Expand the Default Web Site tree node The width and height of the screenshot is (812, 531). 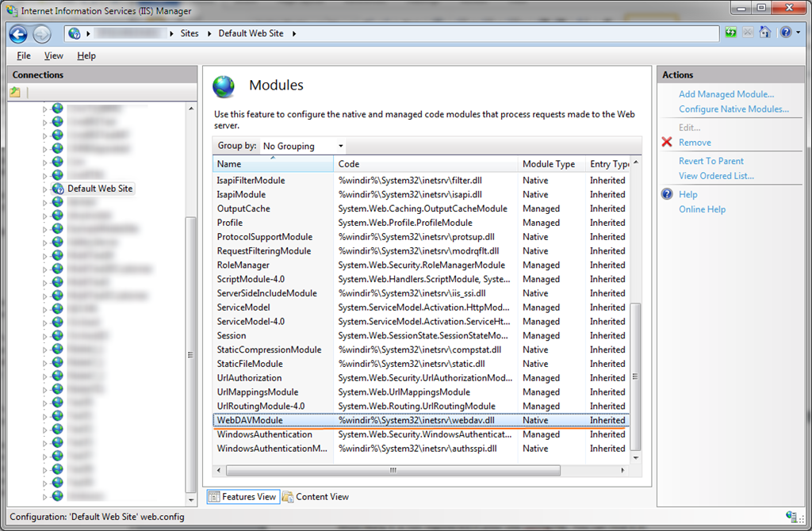pos(44,189)
